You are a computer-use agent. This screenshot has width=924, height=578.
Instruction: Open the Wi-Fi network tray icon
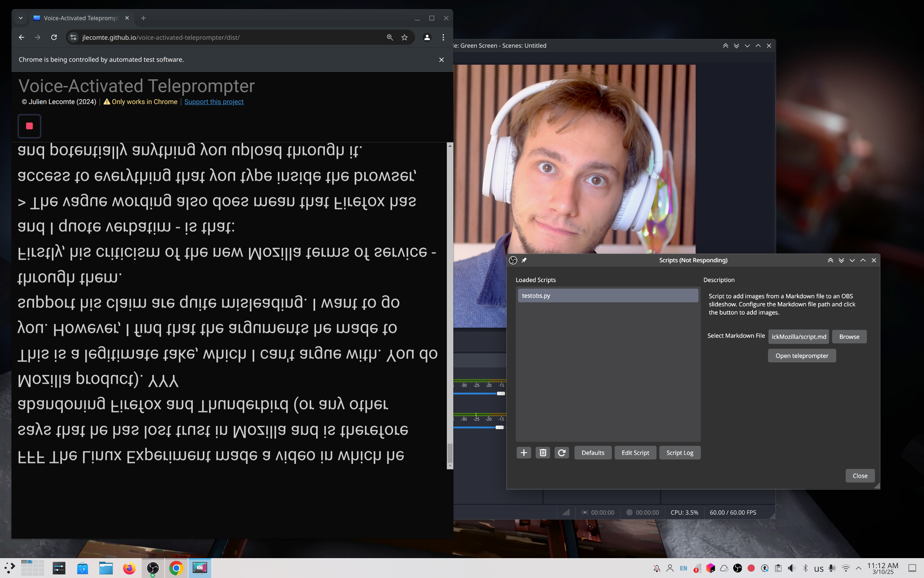coord(846,568)
